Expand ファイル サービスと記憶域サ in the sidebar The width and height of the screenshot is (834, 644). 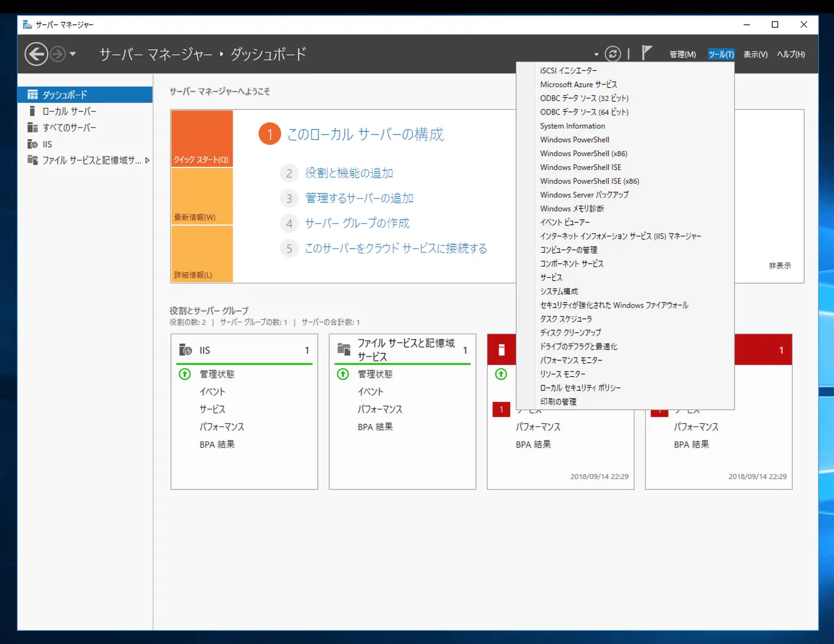click(147, 160)
